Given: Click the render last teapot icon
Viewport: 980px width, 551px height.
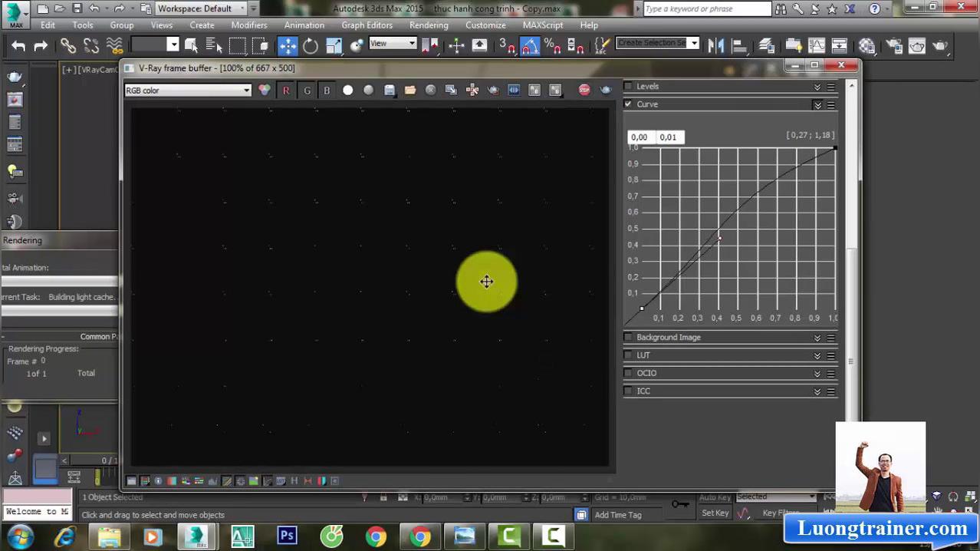Looking at the screenshot, I should (606, 91).
